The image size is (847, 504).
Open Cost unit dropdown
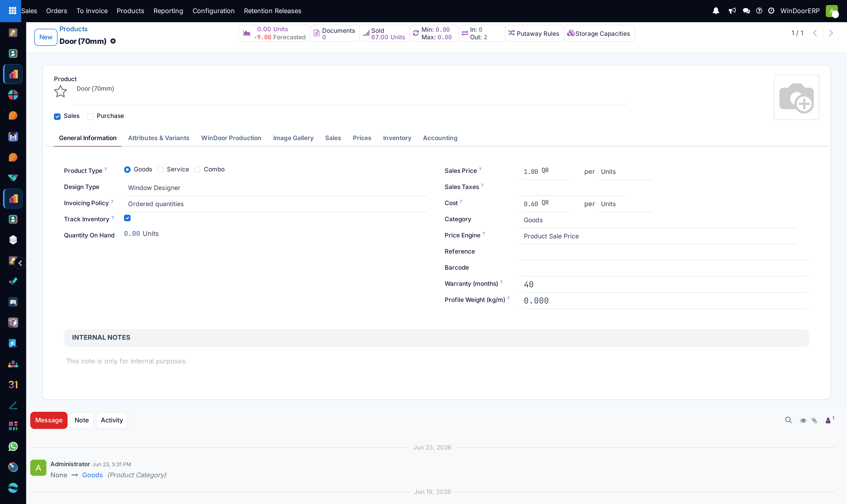[x=625, y=204]
